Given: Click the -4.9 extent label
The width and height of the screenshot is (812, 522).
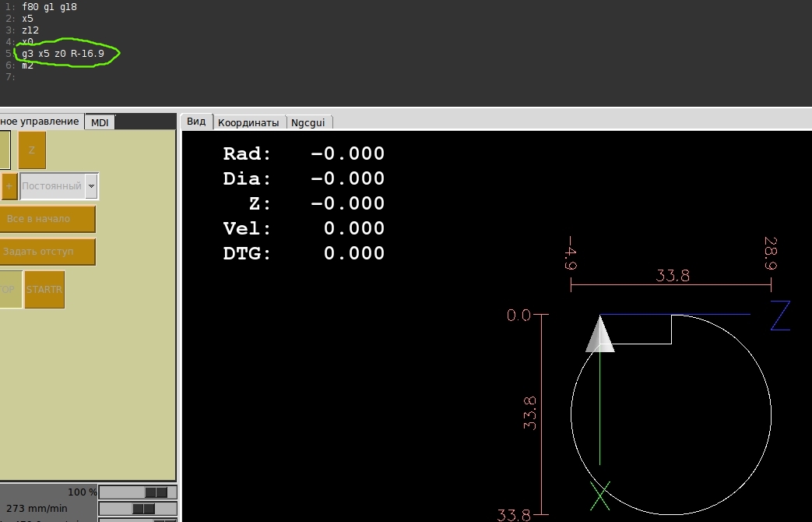Looking at the screenshot, I should tap(570, 253).
